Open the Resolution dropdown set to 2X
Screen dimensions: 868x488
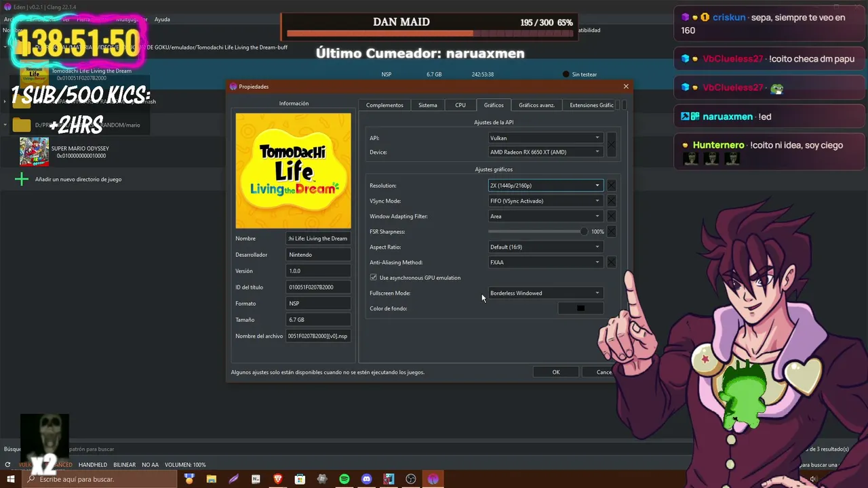click(545, 186)
